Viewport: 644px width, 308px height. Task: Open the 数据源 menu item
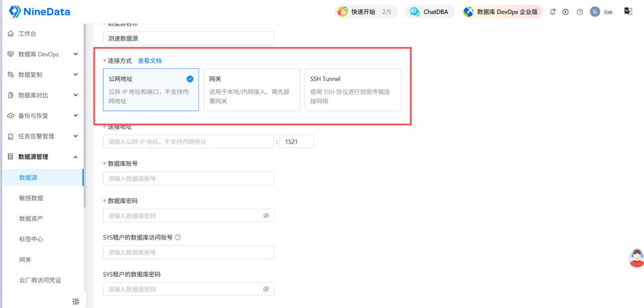[42, 177]
